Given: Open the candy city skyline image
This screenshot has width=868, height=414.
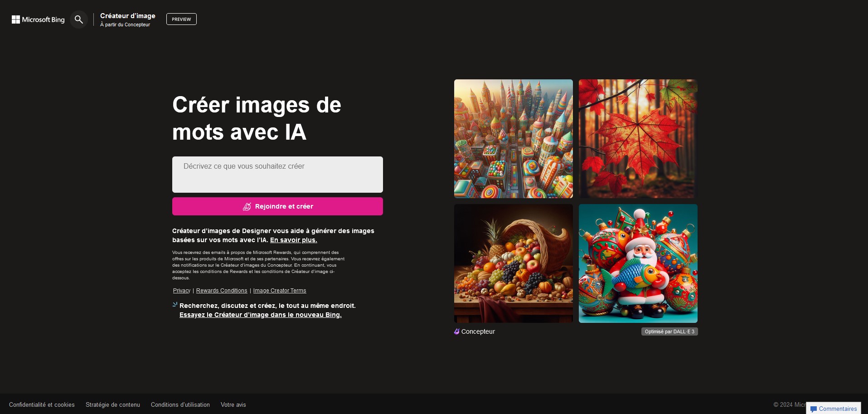Looking at the screenshot, I should click(514, 139).
